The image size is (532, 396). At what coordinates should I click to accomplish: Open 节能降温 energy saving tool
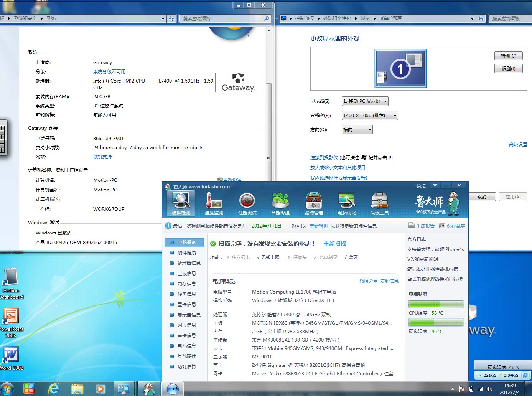(x=280, y=203)
